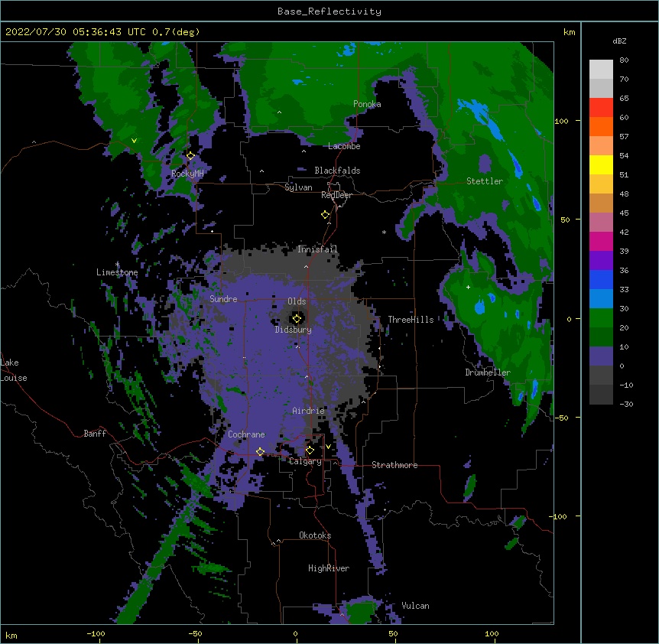Viewport: 659px width, 644px height.
Task: Click the Olds city label
Action: pyautogui.click(x=297, y=301)
